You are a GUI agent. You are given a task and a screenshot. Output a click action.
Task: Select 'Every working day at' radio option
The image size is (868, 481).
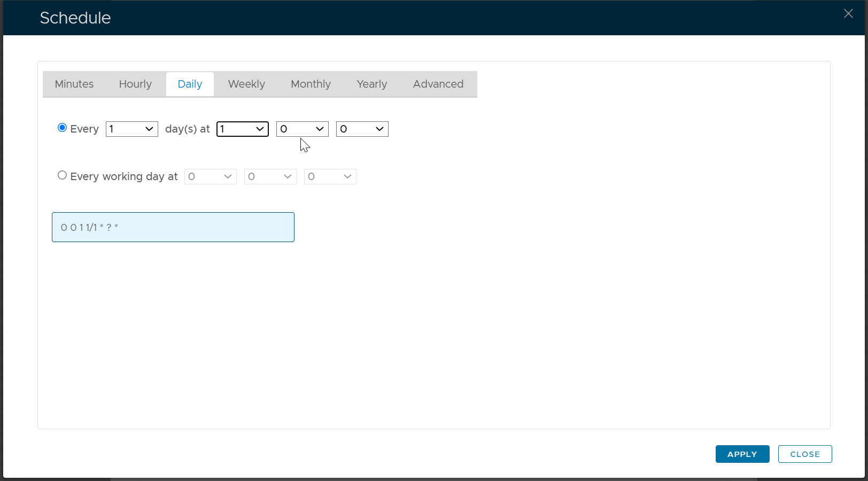[62, 175]
